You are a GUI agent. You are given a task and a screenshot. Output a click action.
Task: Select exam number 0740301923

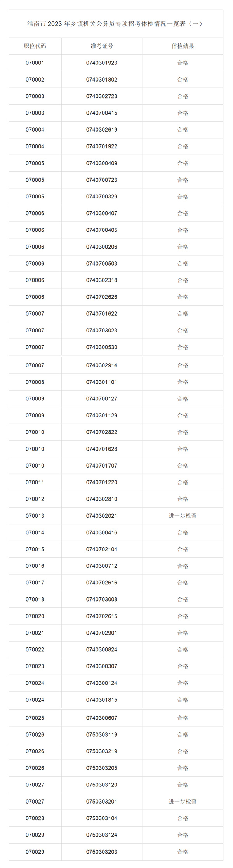tap(102, 63)
